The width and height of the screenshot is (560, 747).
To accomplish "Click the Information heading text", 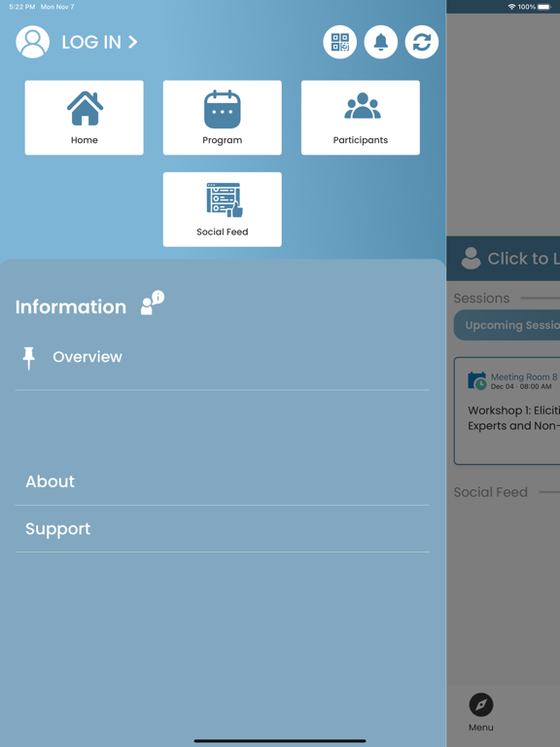I will [x=71, y=306].
